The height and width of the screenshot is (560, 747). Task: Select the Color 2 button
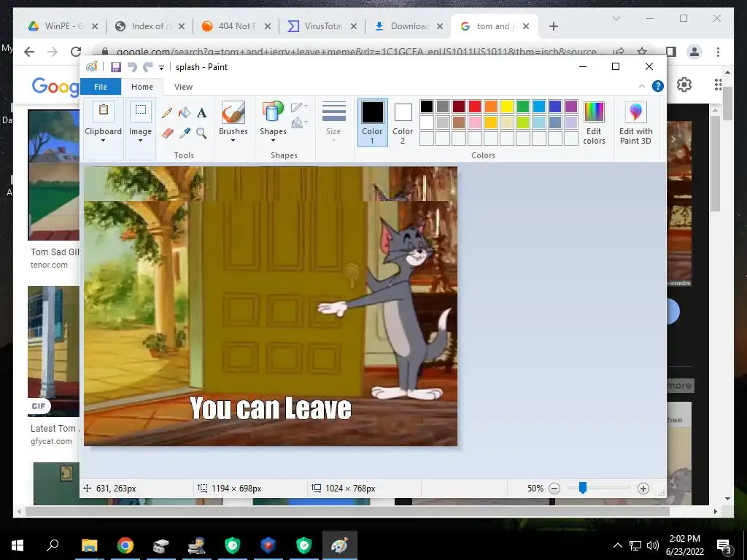[x=403, y=122]
